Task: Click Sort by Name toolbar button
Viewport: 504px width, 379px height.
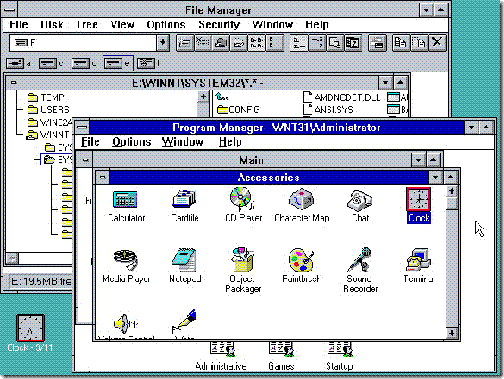Action: pos(299,43)
